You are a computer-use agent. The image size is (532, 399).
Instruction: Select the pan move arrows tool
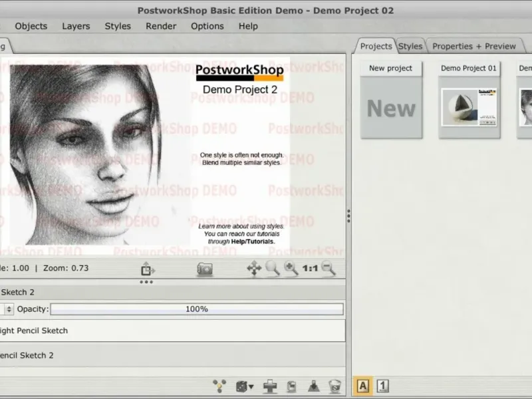click(254, 269)
